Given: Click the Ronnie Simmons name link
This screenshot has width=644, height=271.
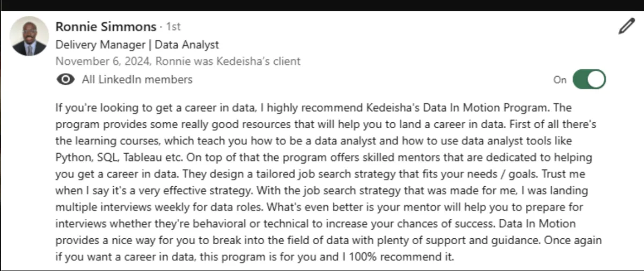Looking at the screenshot, I should click(106, 26).
